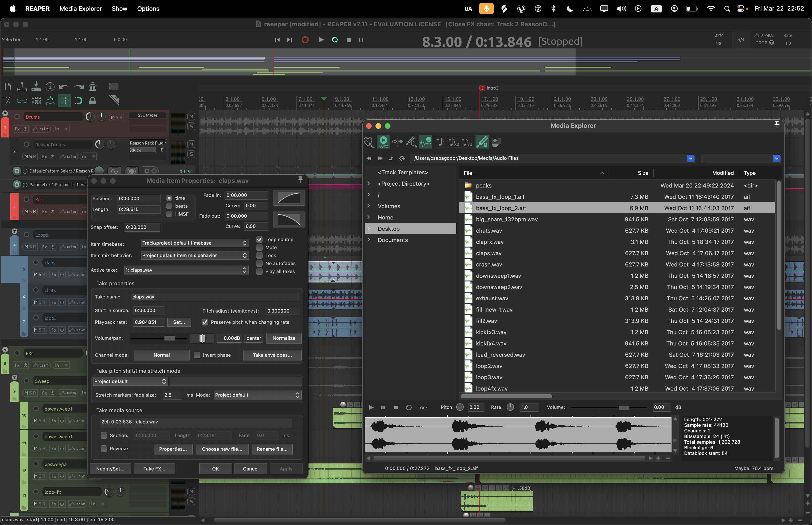This screenshot has height=525, width=812.
Task: Click the Media Explorer Pitch knob
Action: pos(460,407)
